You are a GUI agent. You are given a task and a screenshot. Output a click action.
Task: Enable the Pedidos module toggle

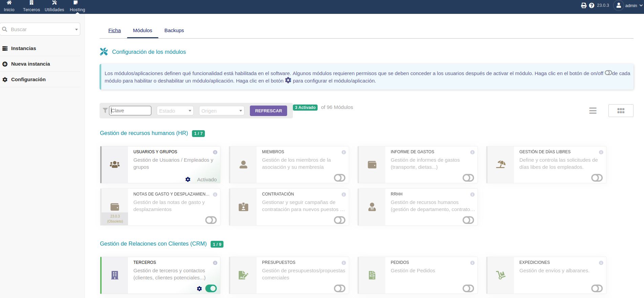(468, 289)
